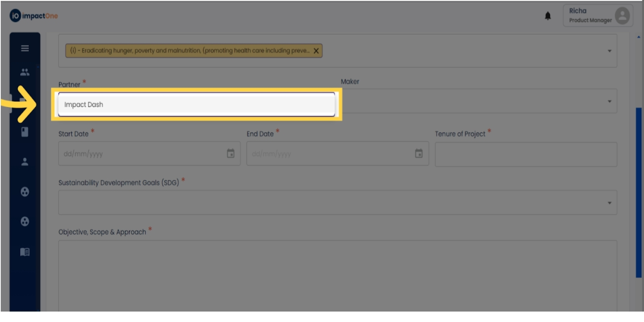Click the Start Date input field
This screenshot has height=322, width=644.
149,154
